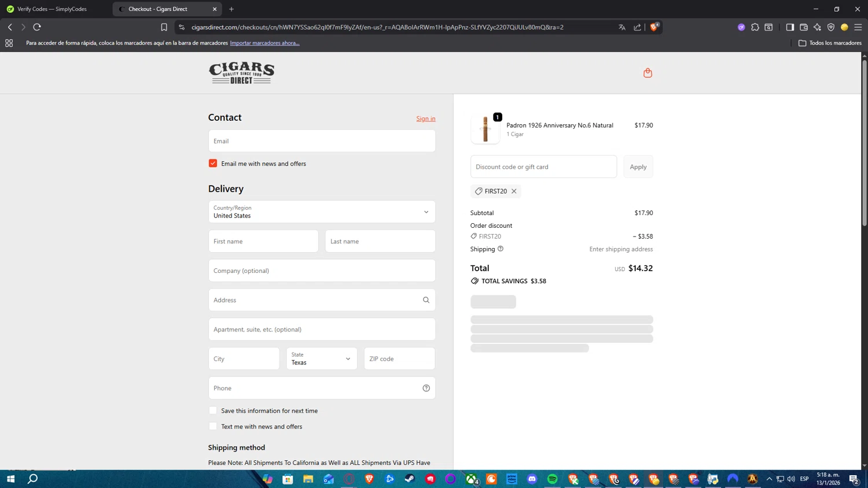
Task: Show hidden system tray icons
Action: coord(769,479)
